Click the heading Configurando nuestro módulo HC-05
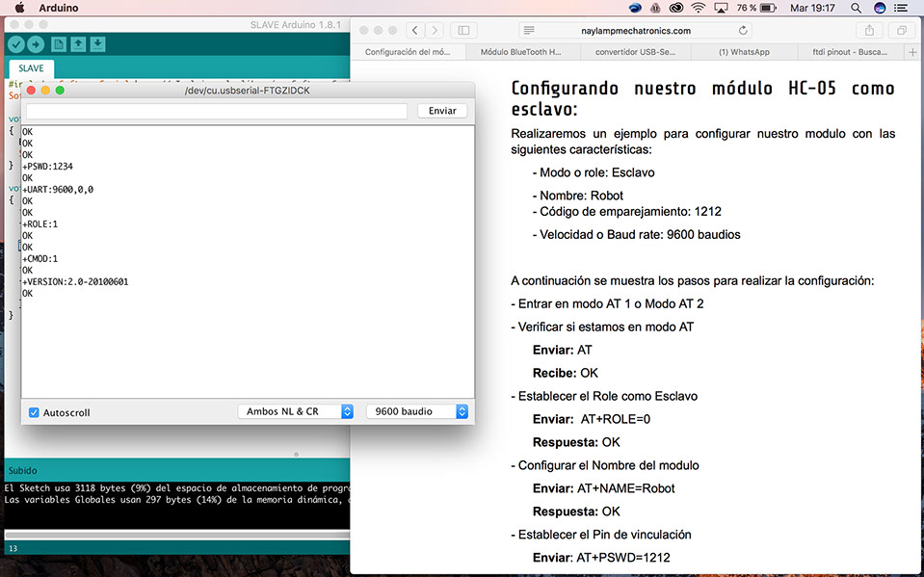This screenshot has height=577, width=924. (702, 98)
